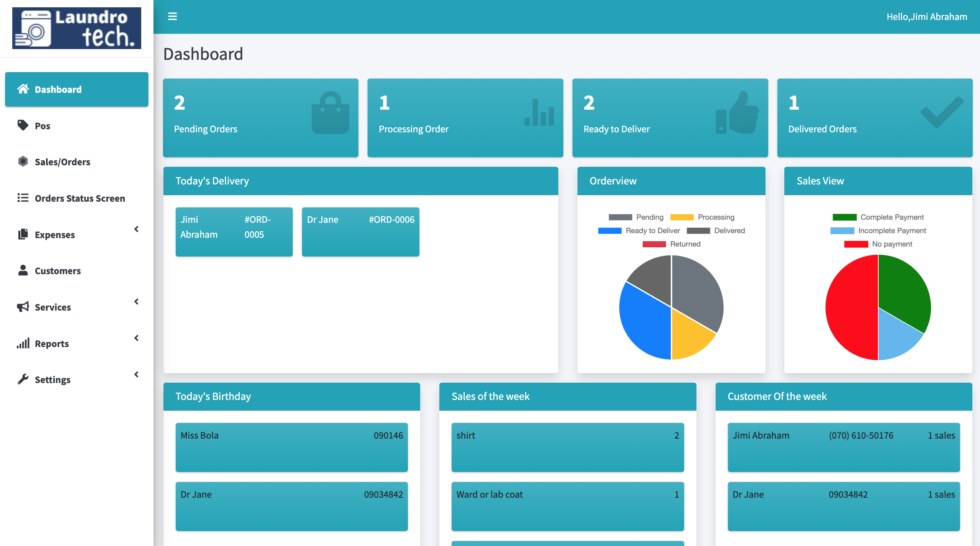Open the Pending Orders card
980x546 pixels.
pos(261,118)
